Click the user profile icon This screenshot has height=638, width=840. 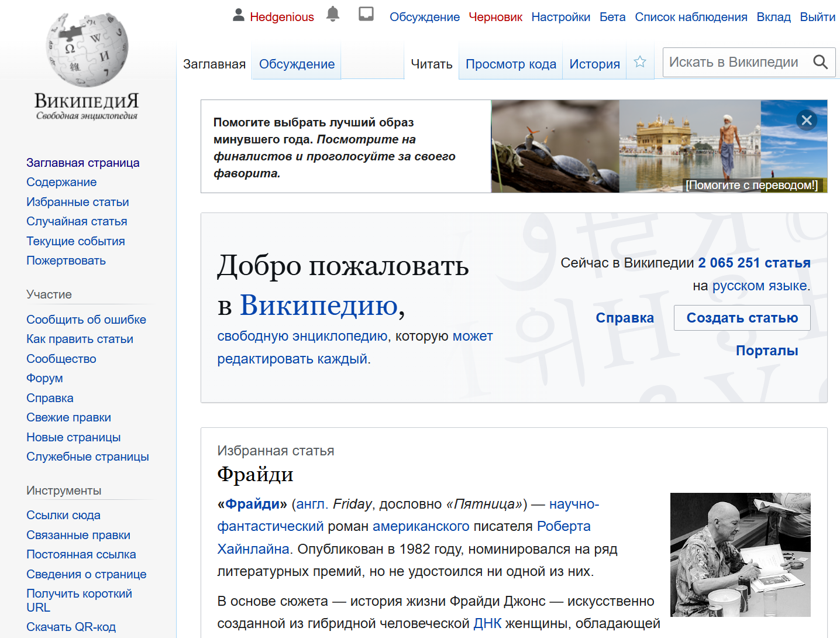point(239,15)
